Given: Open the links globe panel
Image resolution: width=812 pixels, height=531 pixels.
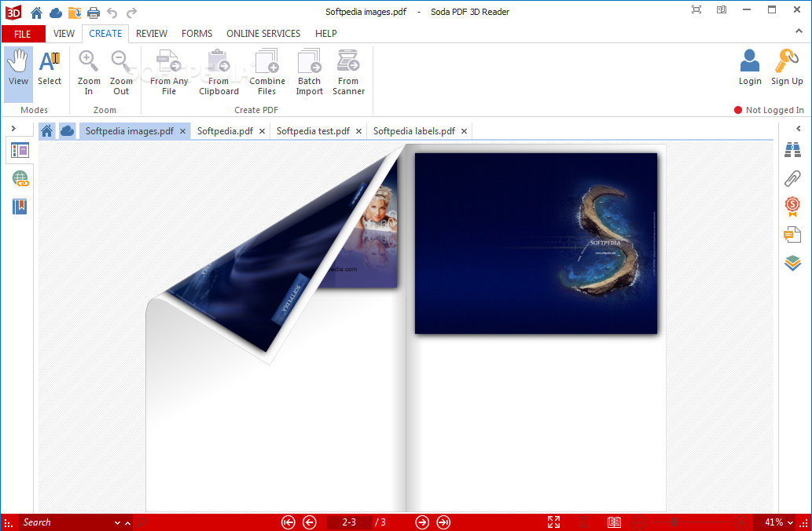Looking at the screenshot, I should point(20,178).
